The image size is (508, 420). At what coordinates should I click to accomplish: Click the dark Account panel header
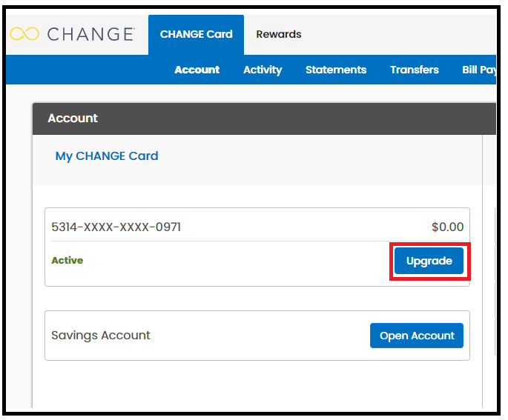click(264, 119)
